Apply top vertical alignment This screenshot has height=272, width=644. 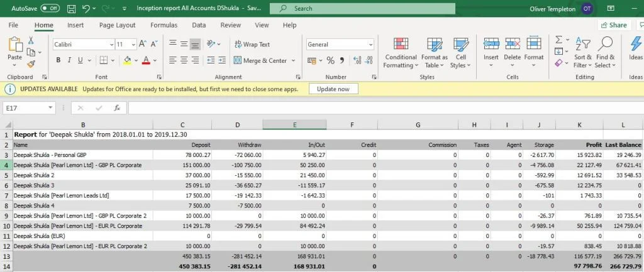(173, 44)
